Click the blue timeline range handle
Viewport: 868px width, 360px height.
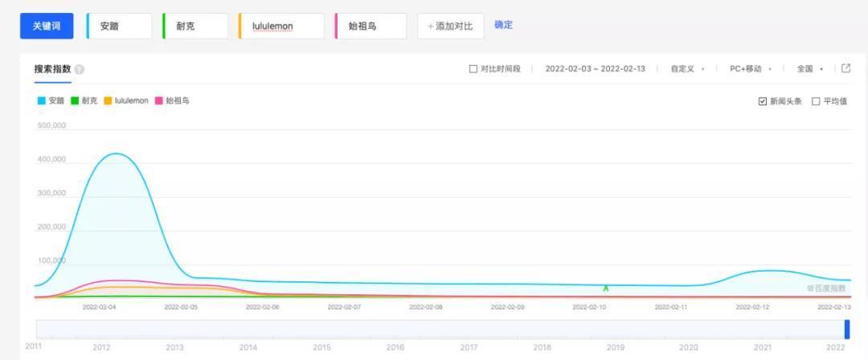point(847,329)
